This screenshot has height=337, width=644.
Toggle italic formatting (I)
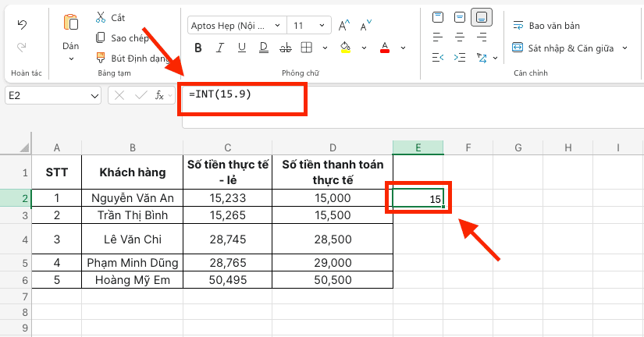coord(219,48)
